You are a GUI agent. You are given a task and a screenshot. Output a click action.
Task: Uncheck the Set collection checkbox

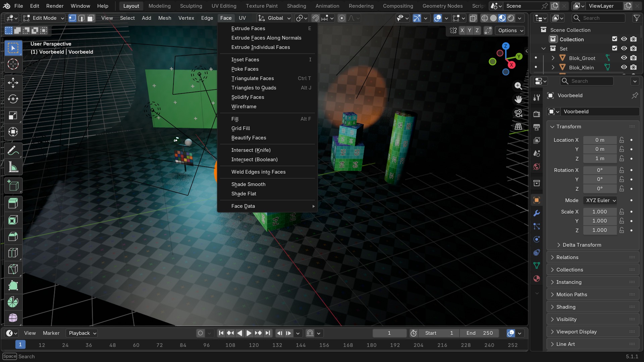click(x=614, y=49)
